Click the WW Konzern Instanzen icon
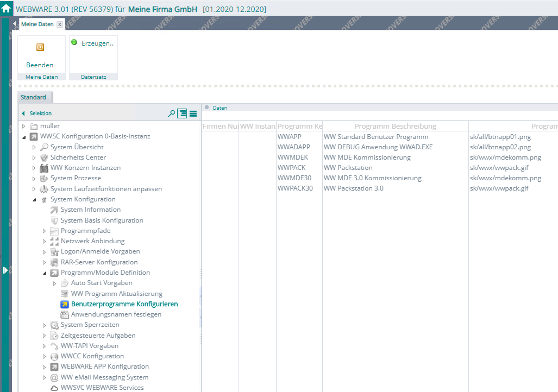Screen dimensions: 558x392 tap(44, 168)
